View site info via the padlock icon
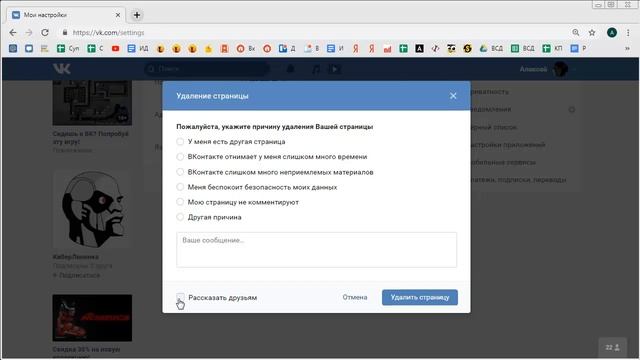Image resolution: width=640 pixels, height=360 pixels. [x=64, y=32]
